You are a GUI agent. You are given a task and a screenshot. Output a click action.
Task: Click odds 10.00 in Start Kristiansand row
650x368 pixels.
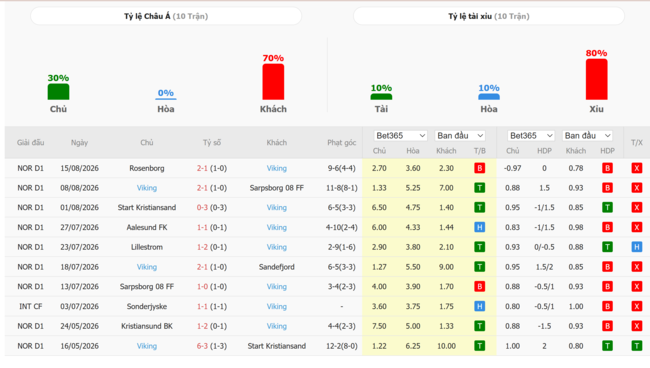tap(446, 346)
